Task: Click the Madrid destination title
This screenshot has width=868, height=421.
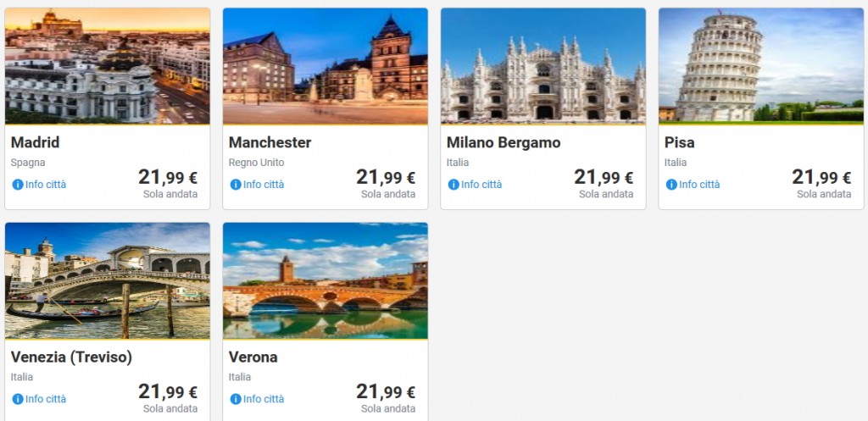Action: pos(36,142)
